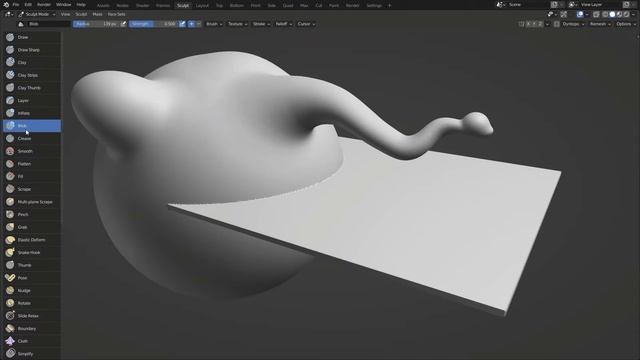
Task: Set brush direction to Add (plus)
Action: click(191, 24)
